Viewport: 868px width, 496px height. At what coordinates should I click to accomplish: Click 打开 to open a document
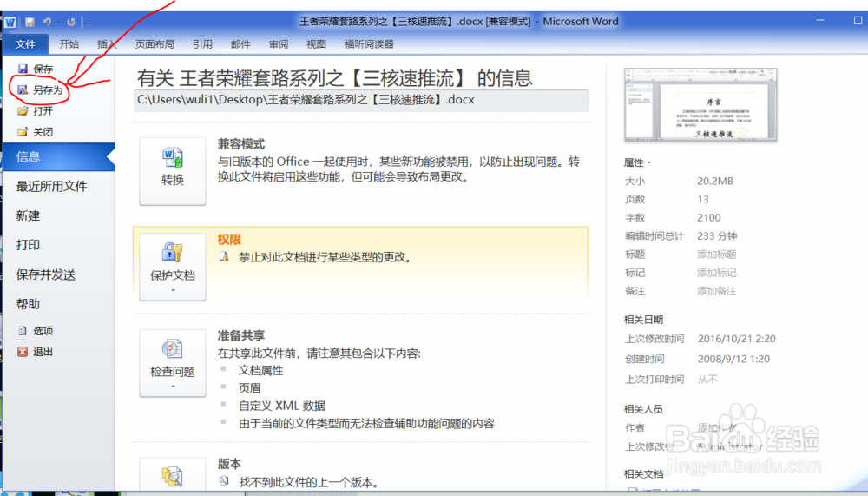[36, 111]
